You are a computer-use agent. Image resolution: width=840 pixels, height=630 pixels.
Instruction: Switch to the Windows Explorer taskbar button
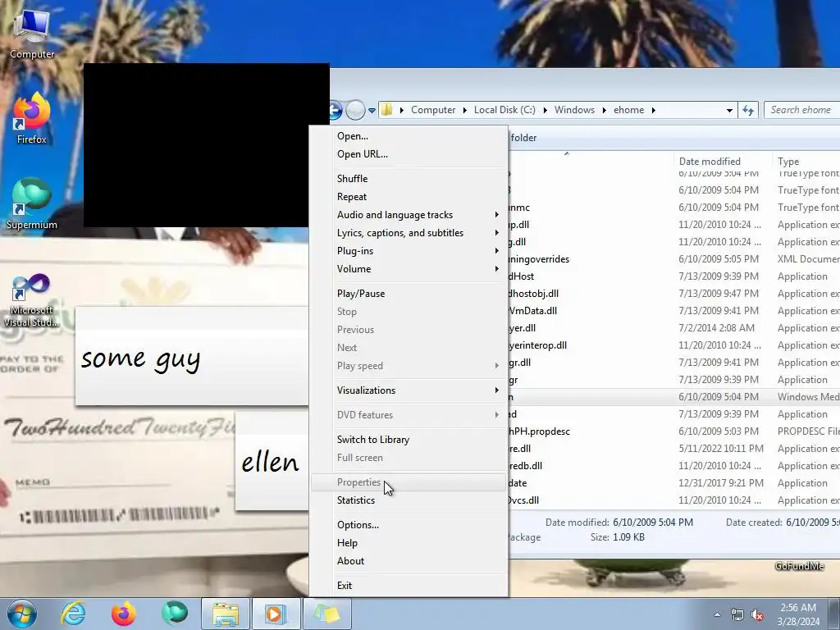(x=226, y=614)
